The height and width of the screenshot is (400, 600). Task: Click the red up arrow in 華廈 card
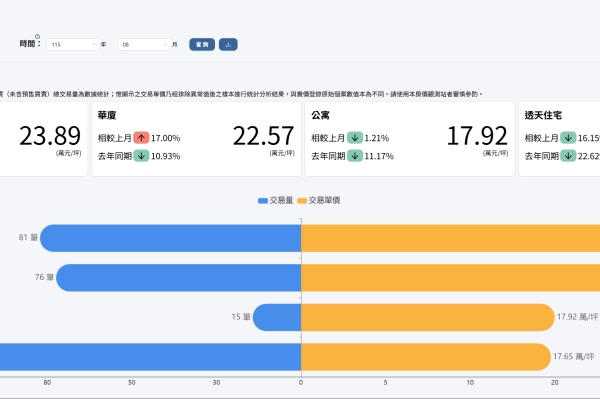[141, 138]
